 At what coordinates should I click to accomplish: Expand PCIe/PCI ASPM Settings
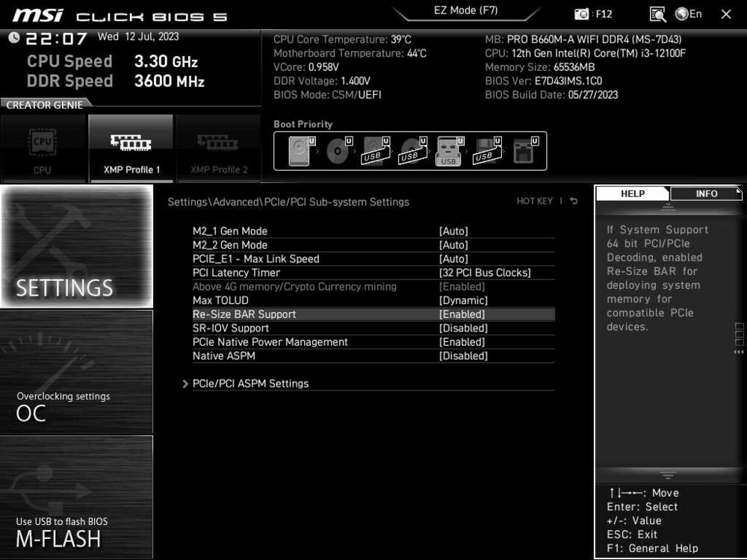[x=249, y=383]
